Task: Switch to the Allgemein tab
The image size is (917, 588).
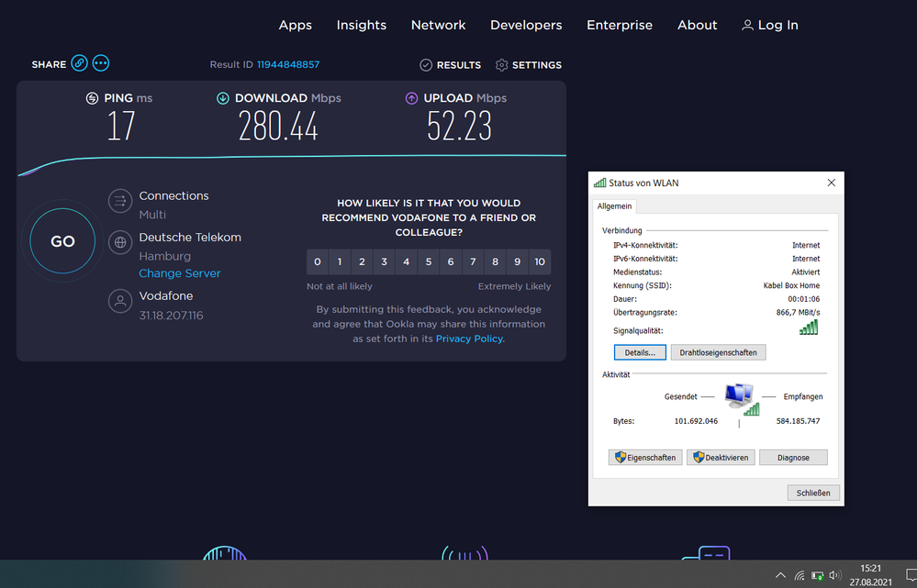Action: pyautogui.click(x=616, y=207)
